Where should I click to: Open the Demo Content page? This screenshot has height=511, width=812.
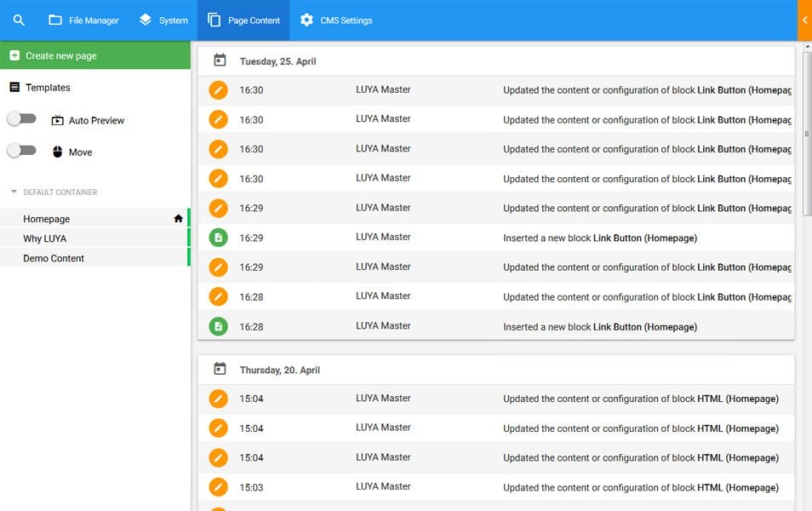54,258
